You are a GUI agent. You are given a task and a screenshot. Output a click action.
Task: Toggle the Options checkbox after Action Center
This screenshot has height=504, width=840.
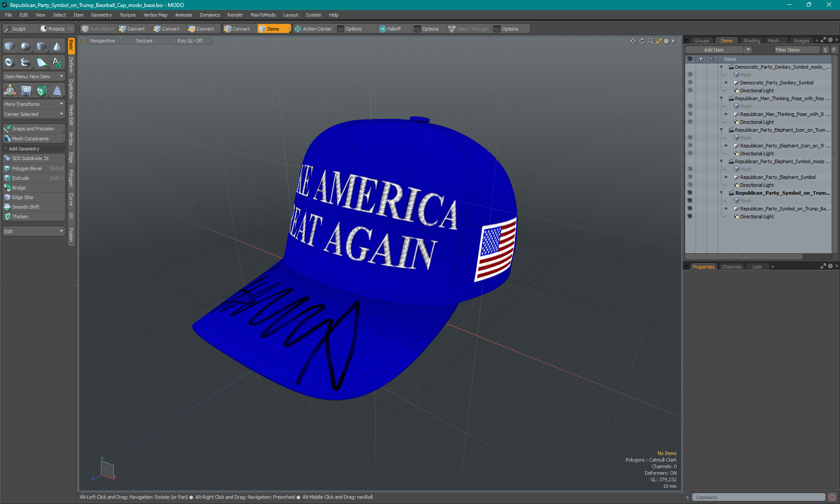point(340,29)
